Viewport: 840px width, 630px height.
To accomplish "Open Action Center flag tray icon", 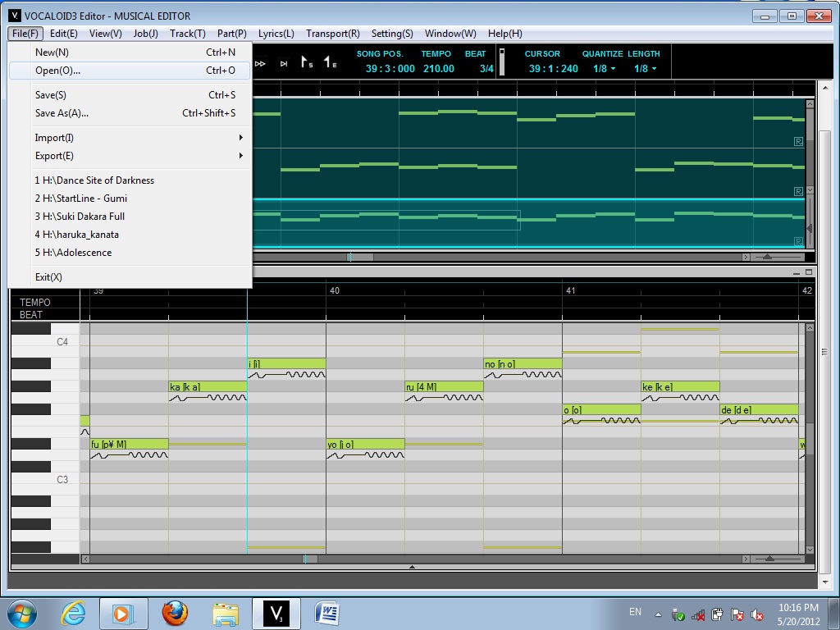I will coord(737,614).
